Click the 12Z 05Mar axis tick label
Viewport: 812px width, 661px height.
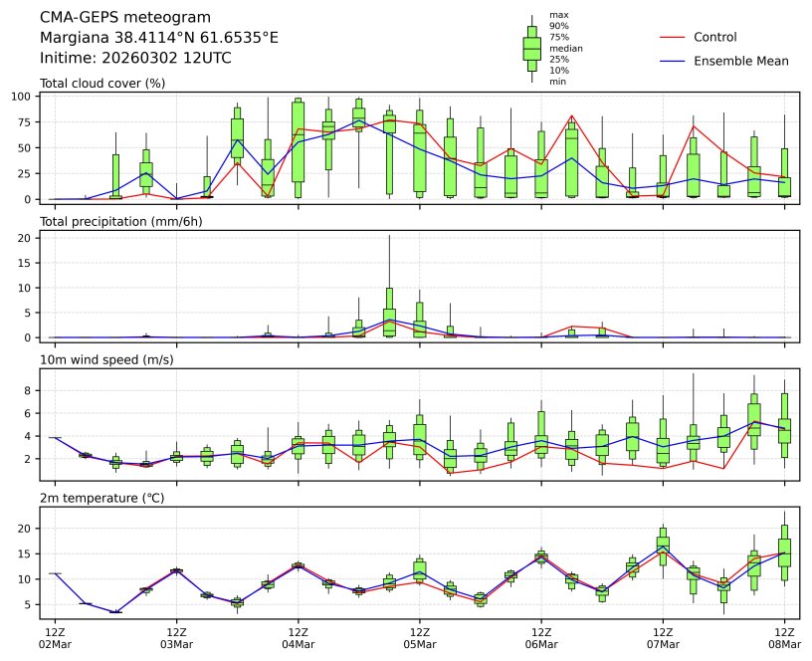tap(419, 638)
